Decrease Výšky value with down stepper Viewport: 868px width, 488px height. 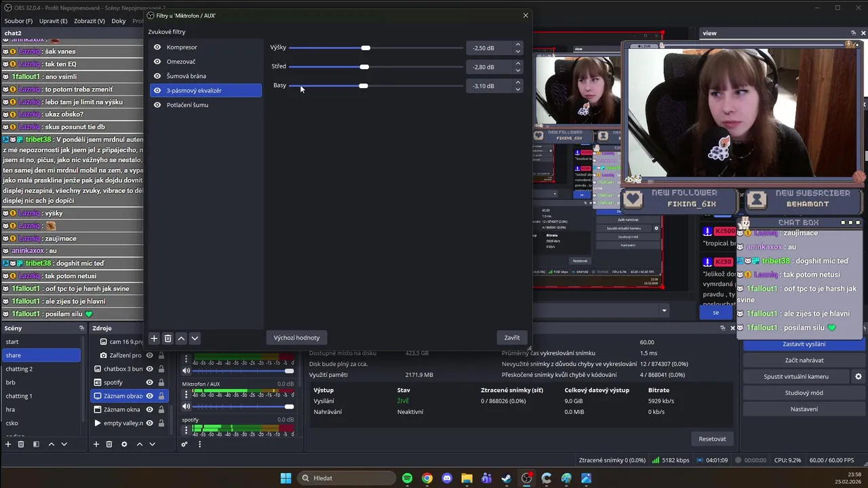[x=518, y=51]
